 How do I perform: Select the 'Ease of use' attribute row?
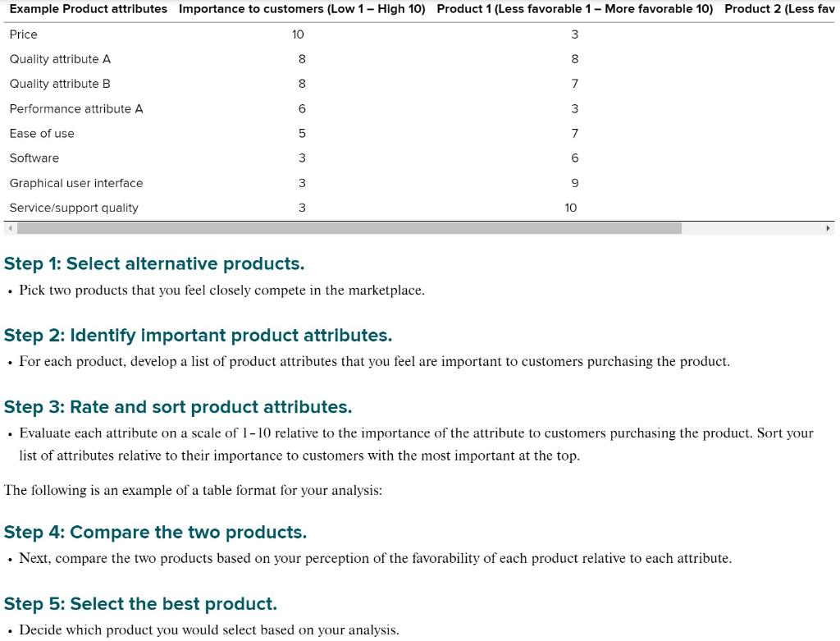(42, 133)
